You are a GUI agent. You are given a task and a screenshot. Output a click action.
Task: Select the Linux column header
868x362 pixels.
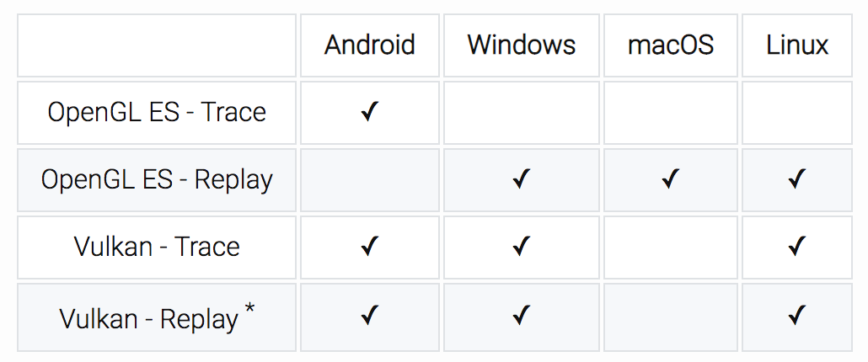pyautogui.click(x=796, y=45)
